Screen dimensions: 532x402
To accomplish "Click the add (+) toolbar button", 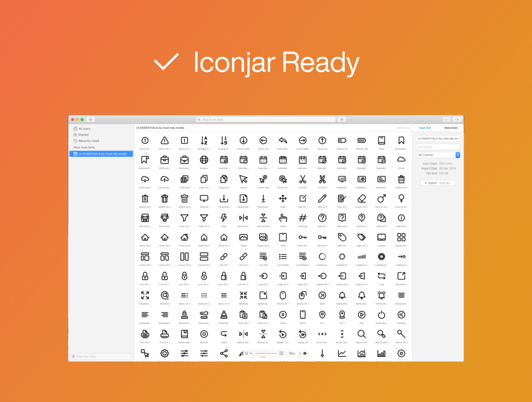I will pyautogui.click(x=91, y=120).
